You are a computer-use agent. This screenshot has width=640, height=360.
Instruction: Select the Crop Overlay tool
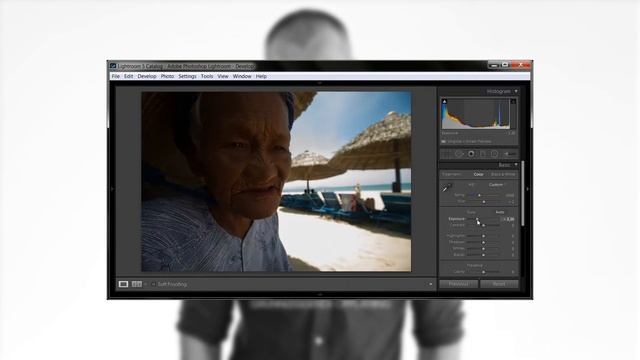tap(447, 154)
